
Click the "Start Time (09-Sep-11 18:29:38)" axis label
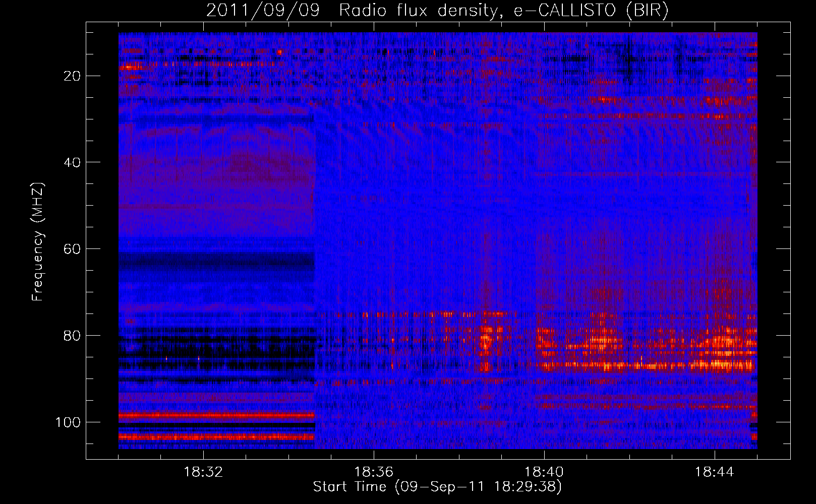point(437,487)
